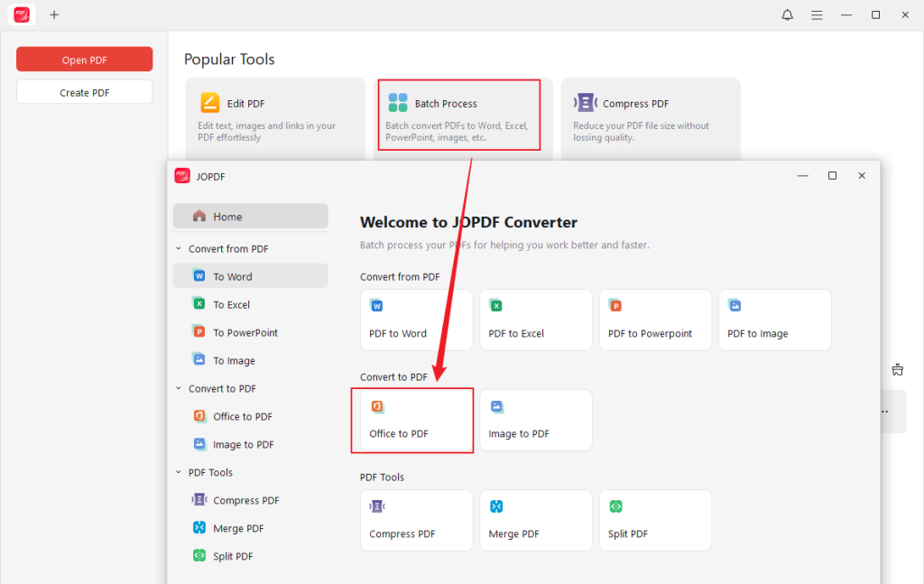
Task: Select the Split PDF tool
Action: tap(655, 520)
